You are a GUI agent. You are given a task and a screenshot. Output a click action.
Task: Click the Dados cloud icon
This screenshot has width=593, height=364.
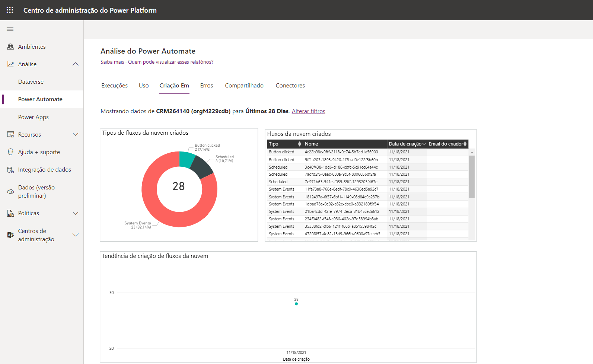click(x=10, y=192)
